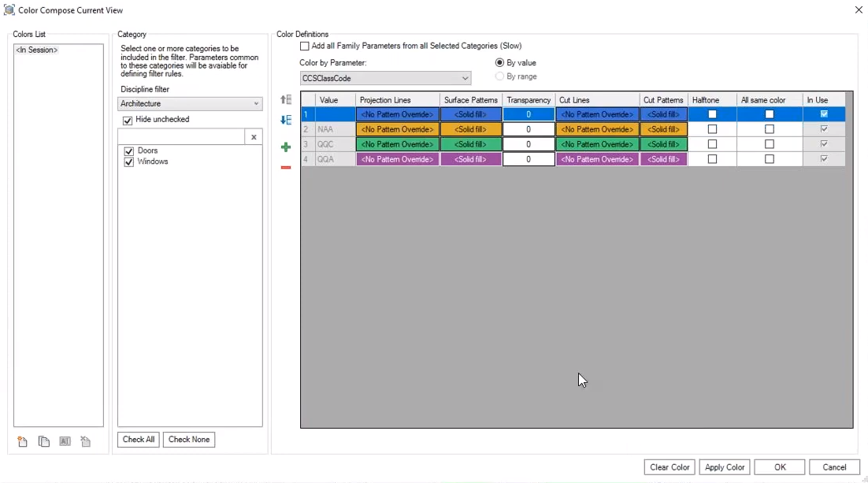Enable Add all Family Parameters checkbox
868x483 pixels.
(305, 46)
